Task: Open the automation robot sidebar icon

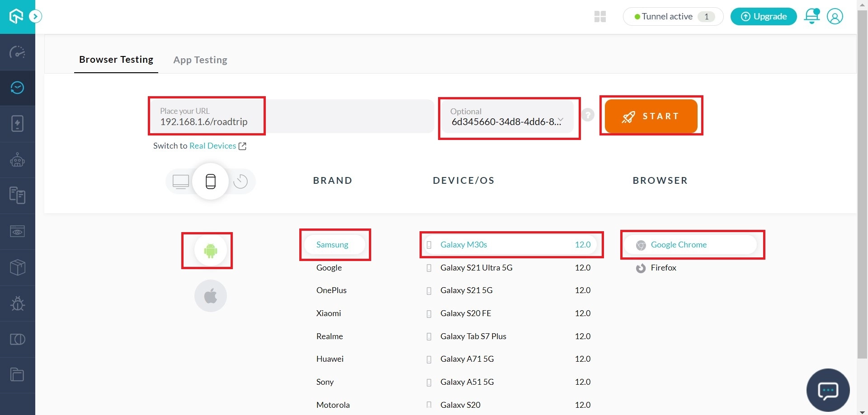Action: coord(17,160)
